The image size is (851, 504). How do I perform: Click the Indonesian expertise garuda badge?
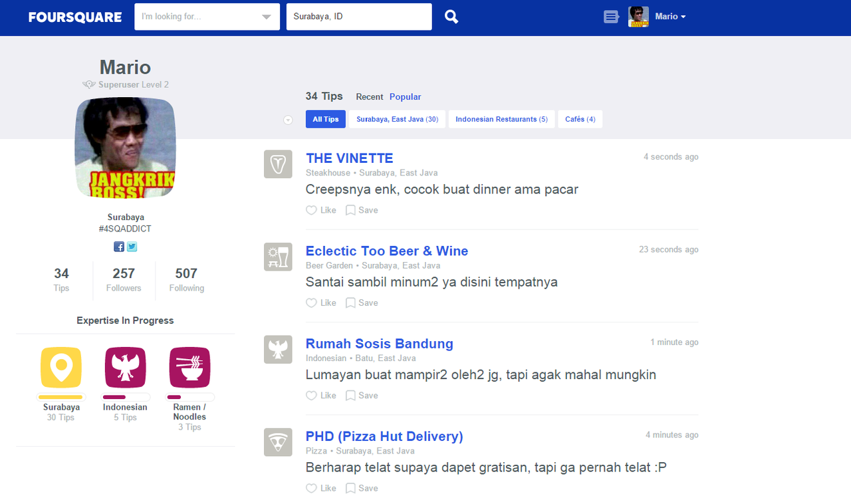(x=125, y=367)
